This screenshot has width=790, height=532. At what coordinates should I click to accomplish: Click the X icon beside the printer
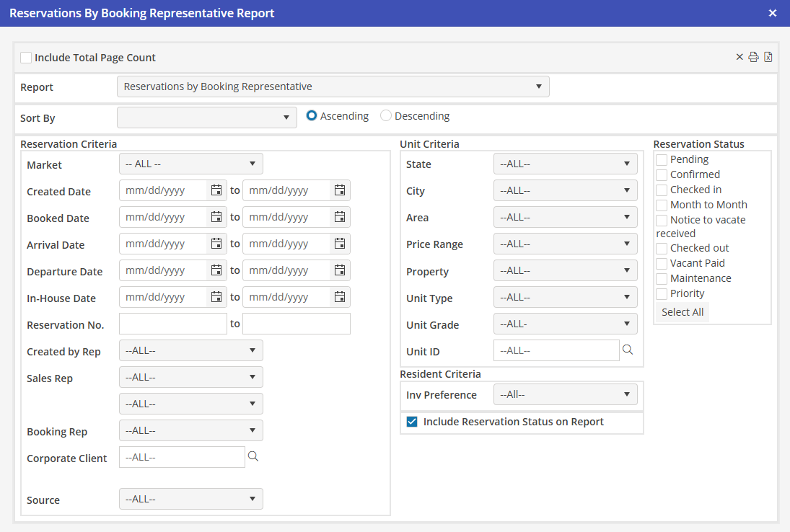point(739,58)
